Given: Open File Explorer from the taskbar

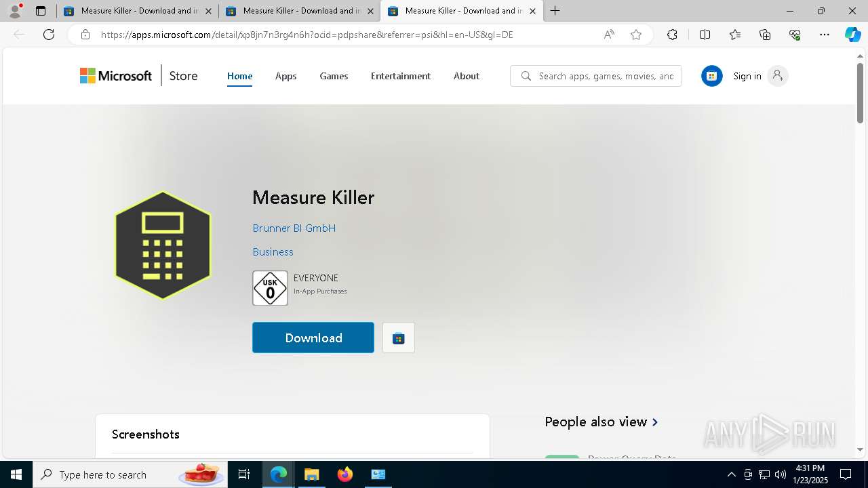Looking at the screenshot, I should pyautogui.click(x=311, y=474).
